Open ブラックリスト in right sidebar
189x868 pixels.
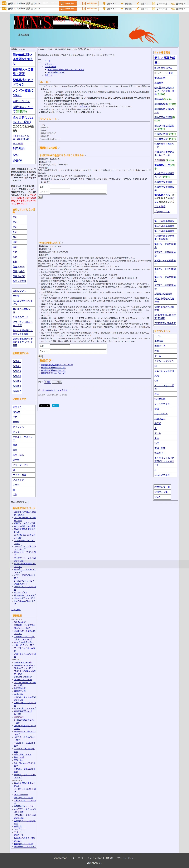pos(162,212)
